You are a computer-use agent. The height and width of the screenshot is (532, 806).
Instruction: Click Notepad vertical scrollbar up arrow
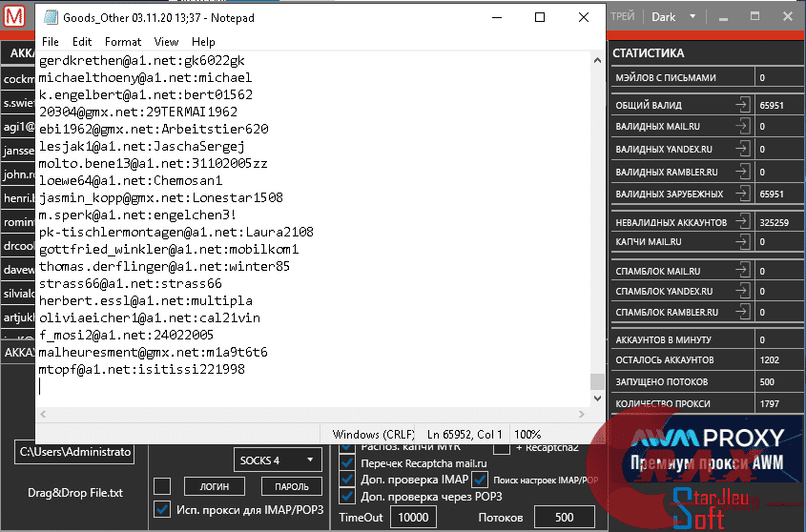(597, 60)
